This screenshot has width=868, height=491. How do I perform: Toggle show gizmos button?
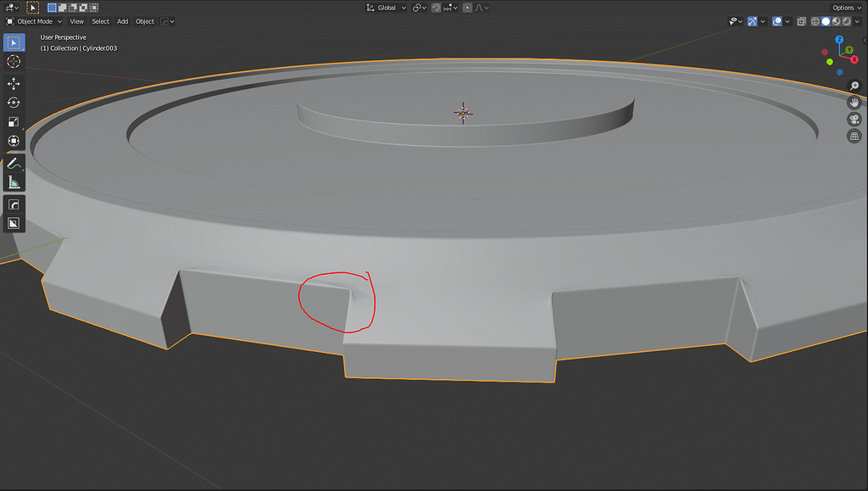coord(753,21)
